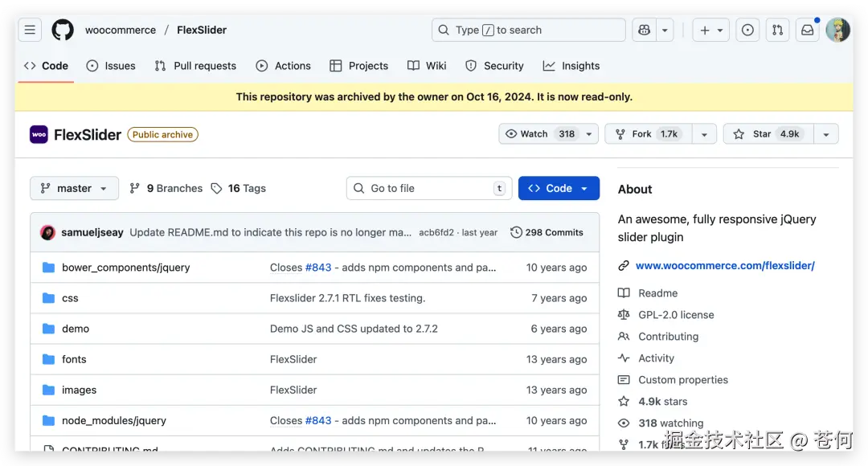This screenshot has height=466, width=868.
Task: Open the woocommerce.com/flexslider website link
Action: tap(724, 265)
